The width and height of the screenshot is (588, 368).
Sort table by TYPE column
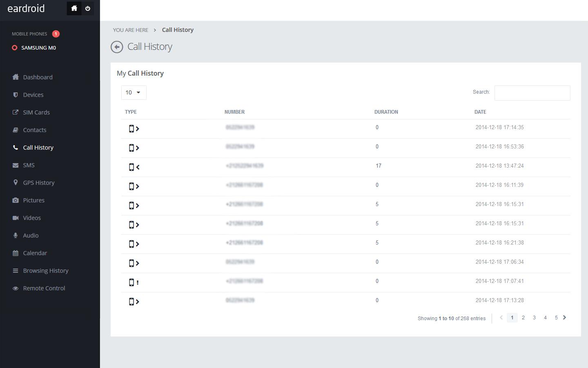(x=131, y=112)
